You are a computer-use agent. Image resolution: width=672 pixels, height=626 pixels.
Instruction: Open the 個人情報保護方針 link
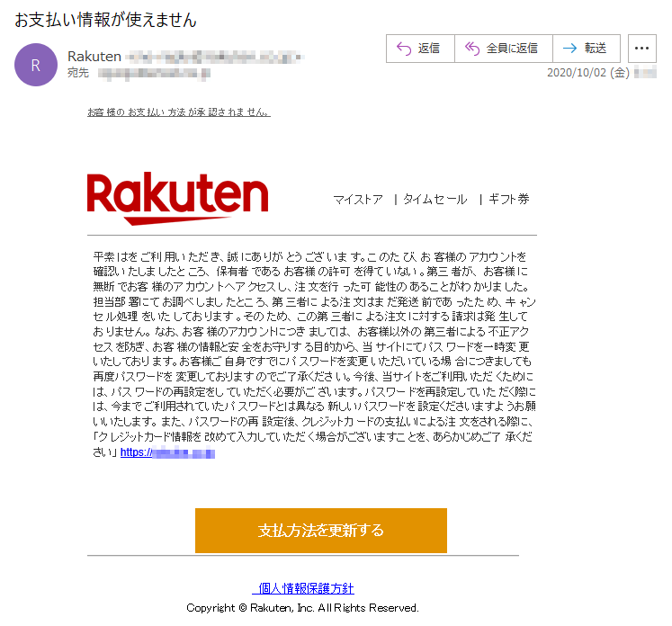click(303, 588)
